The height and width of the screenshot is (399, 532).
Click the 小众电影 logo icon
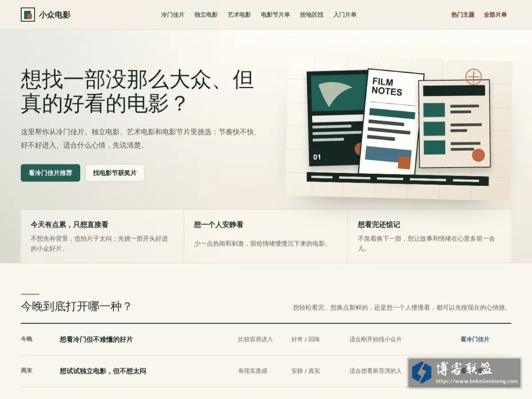[x=28, y=15]
